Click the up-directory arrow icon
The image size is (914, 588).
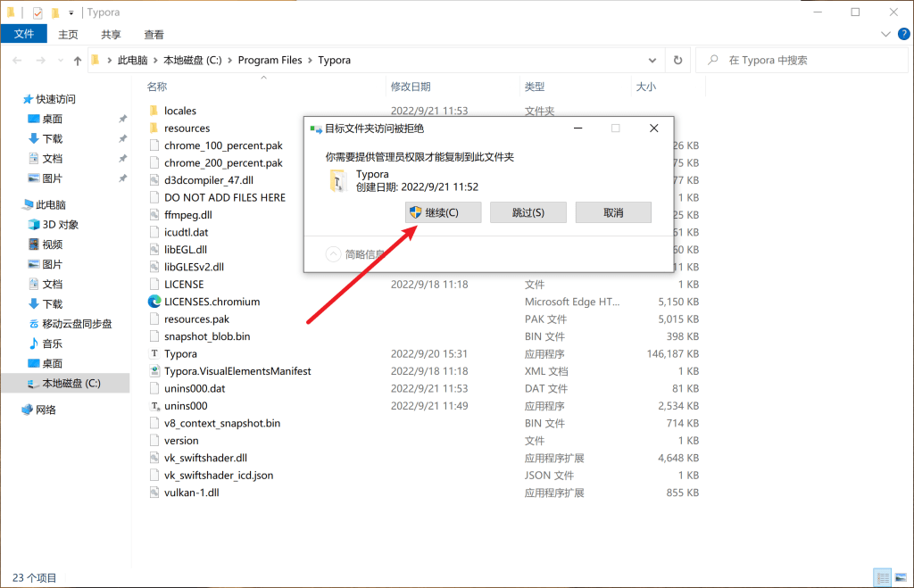coord(77,61)
